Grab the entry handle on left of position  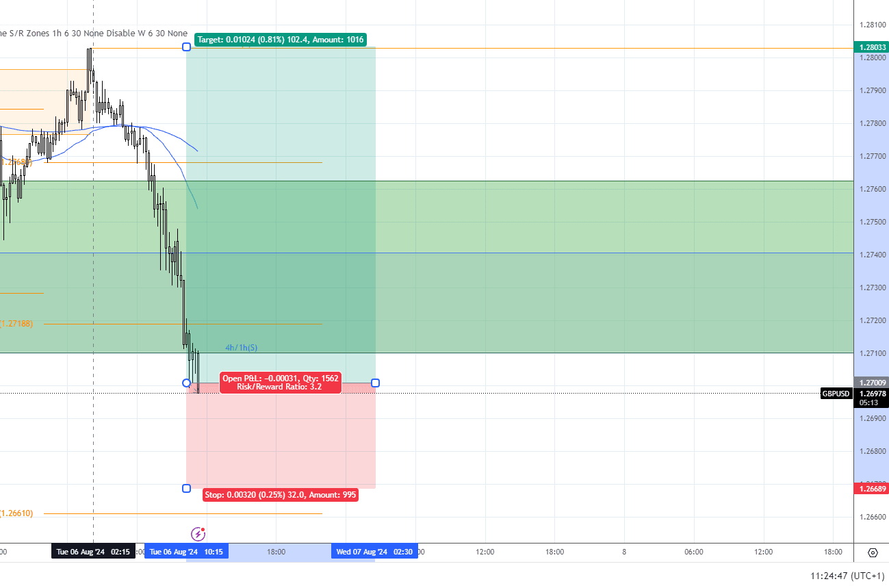pyautogui.click(x=186, y=383)
